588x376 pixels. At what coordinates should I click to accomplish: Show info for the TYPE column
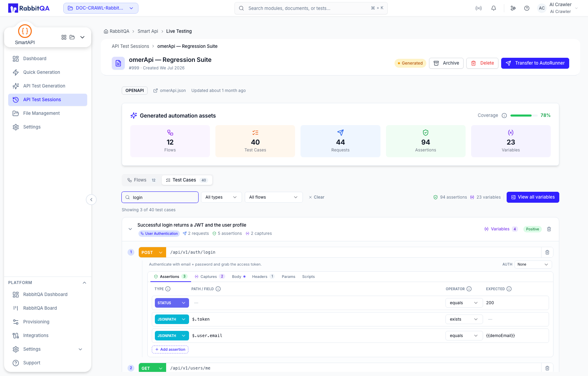168,289
